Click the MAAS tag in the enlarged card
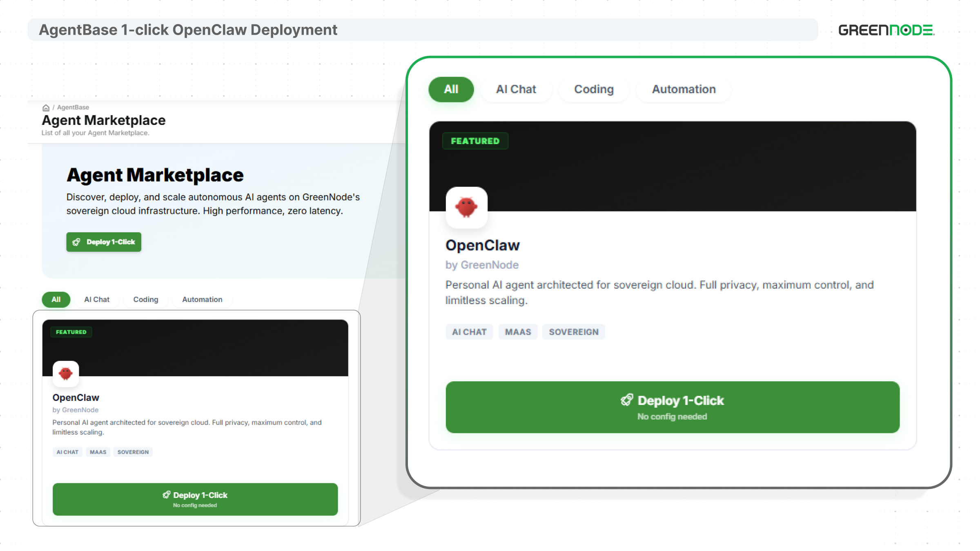This screenshot has height=551, width=980. pos(518,332)
